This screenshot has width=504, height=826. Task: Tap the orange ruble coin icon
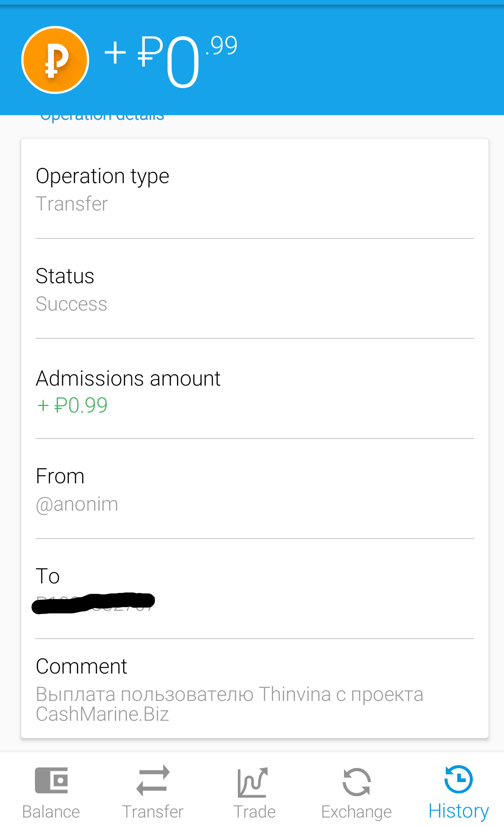tap(55, 60)
